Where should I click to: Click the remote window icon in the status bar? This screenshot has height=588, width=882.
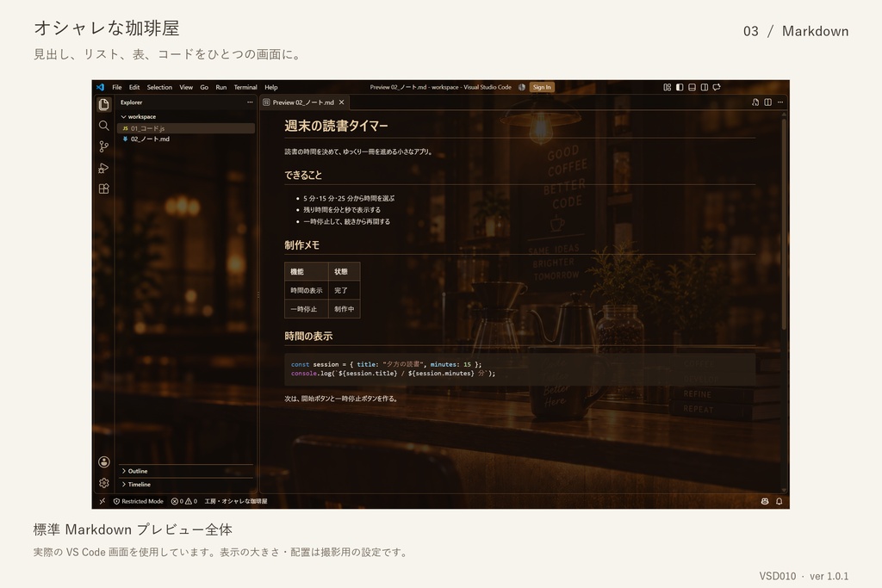(102, 501)
